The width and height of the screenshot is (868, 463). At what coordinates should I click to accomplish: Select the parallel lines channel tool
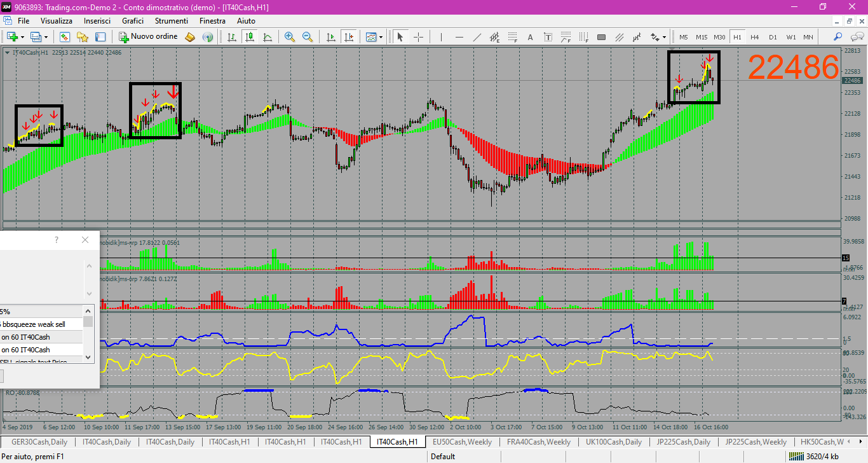point(619,37)
